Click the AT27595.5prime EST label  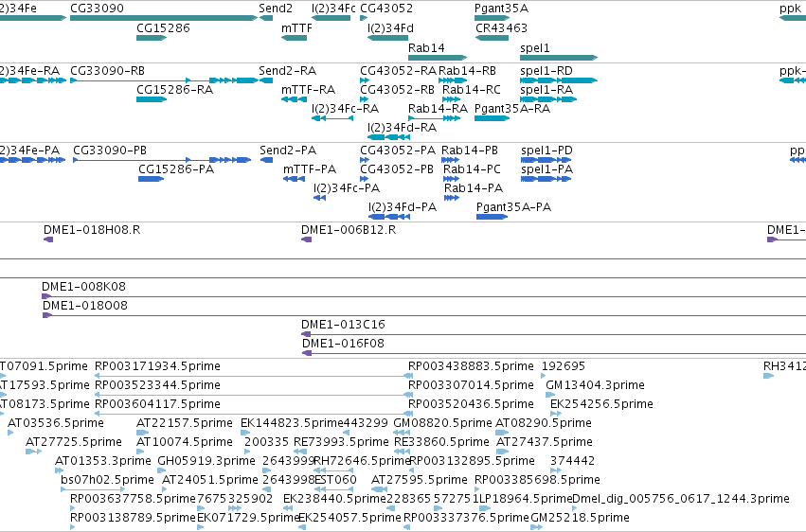coord(420,480)
